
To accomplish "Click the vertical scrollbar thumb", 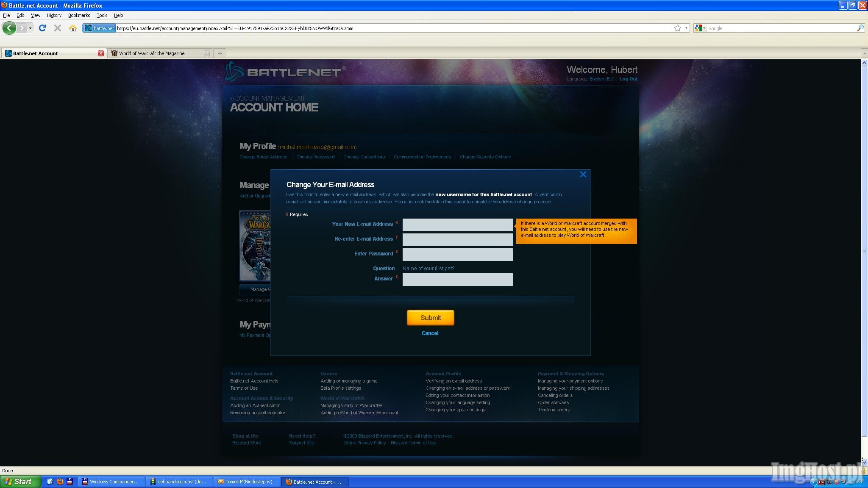I will 864,252.
